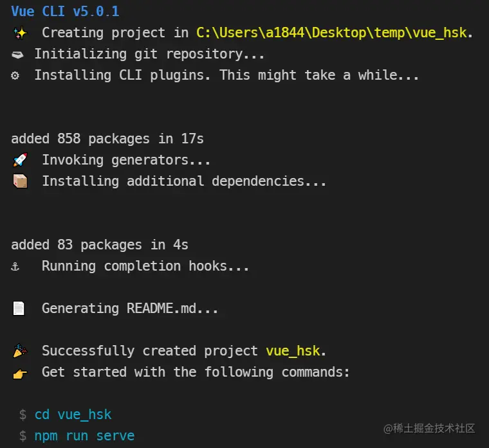
Task: Click the dollar prompt before npm run serve
Action: coord(23,436)
